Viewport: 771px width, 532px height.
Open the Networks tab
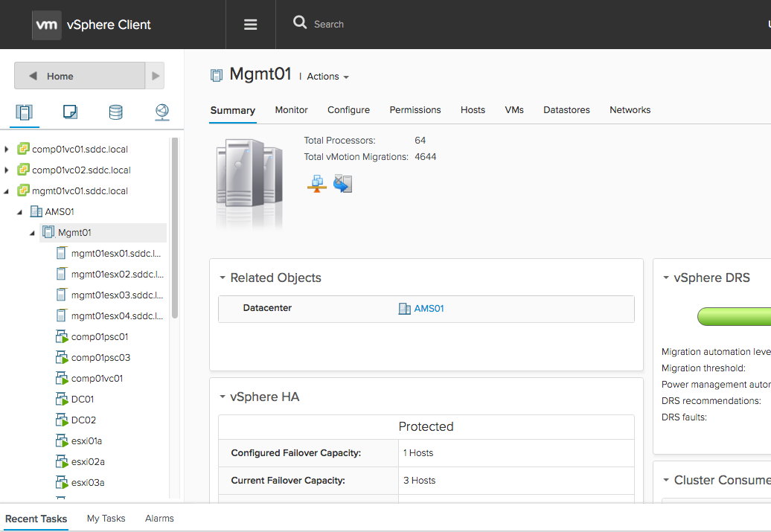point(630,110)
